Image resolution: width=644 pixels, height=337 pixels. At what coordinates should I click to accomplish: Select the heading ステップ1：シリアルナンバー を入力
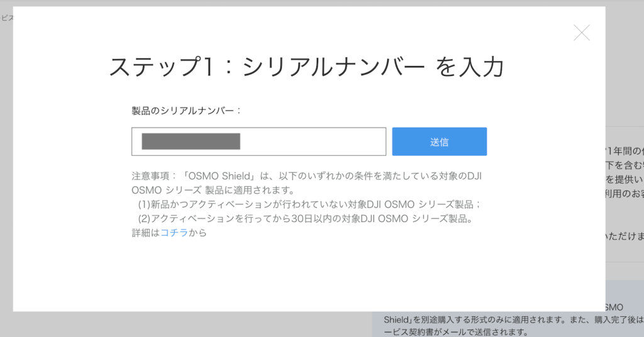click(306, 67)
